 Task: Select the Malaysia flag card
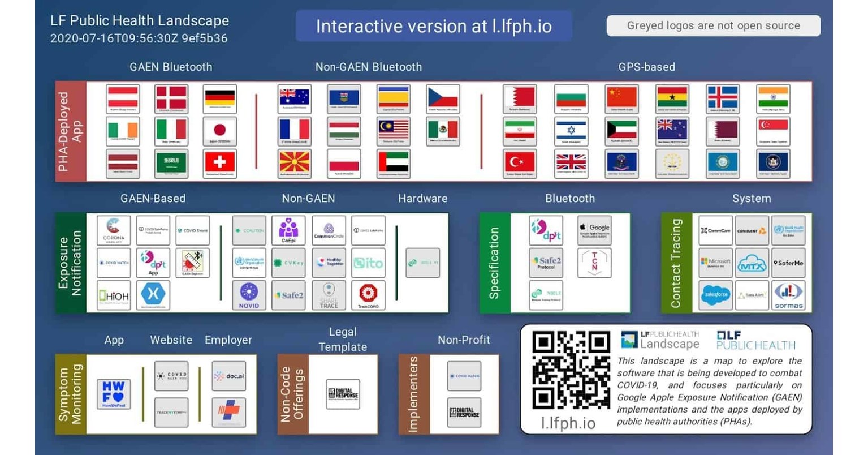pos(394,131)
